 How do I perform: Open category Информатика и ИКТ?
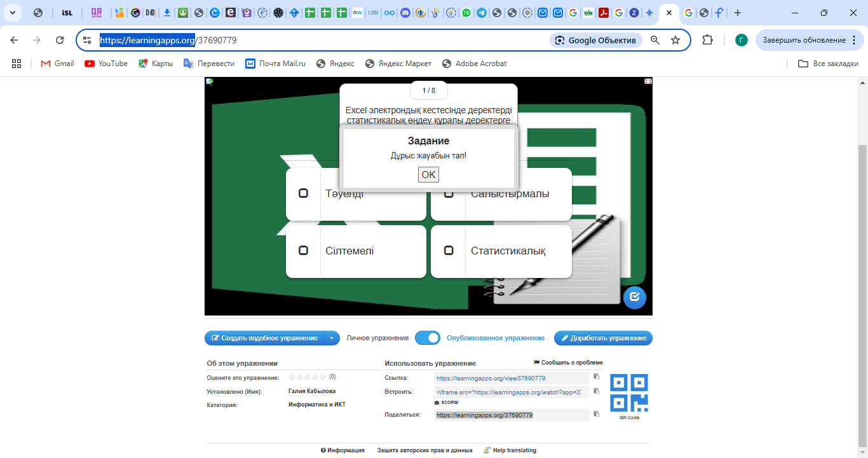(x=317, y=405)
